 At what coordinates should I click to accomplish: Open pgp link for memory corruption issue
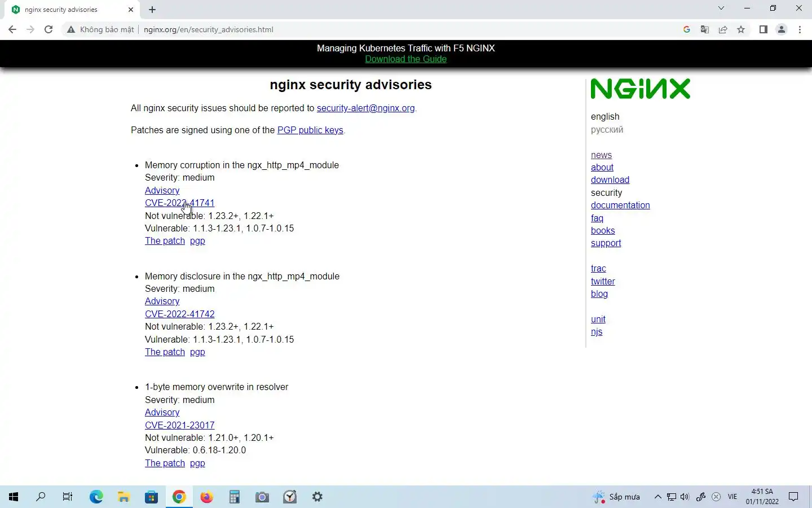click(x=197, y=240)
